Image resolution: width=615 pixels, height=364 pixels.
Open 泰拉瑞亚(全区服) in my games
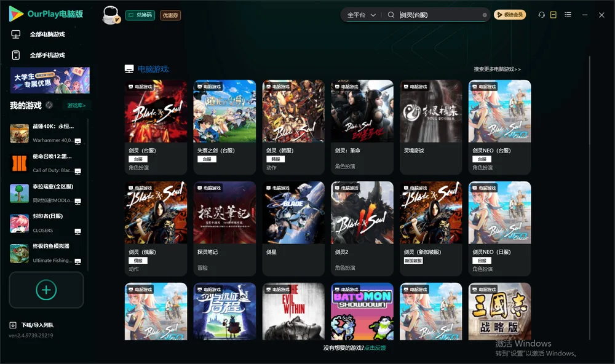click(x=46, y=193)
